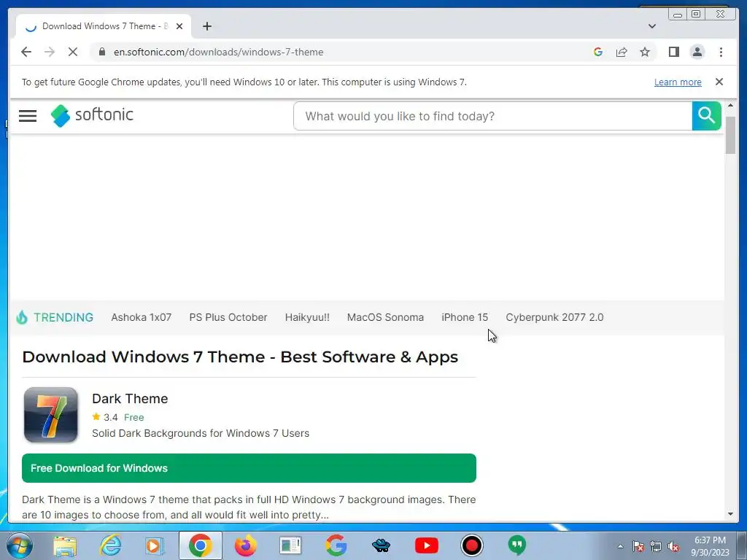The height and width of the screenshot is (560, 747).
Task: Click the teal search magnifier button
Action: coord(706,116)
